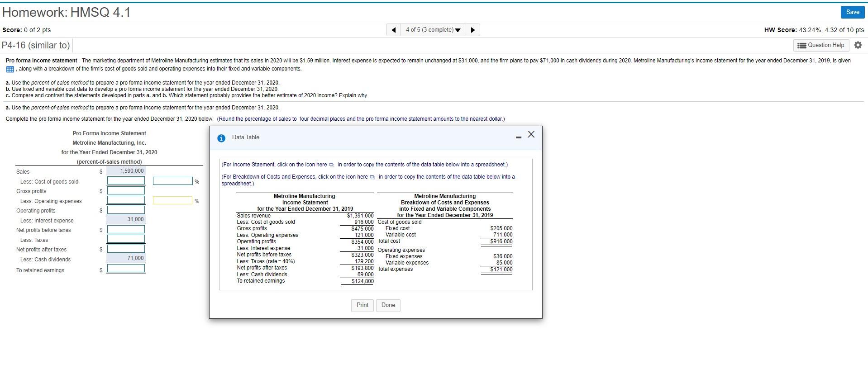Click Interest expense value 31,000
This screenshot has width=868, height=383.
tap(135, 219)
